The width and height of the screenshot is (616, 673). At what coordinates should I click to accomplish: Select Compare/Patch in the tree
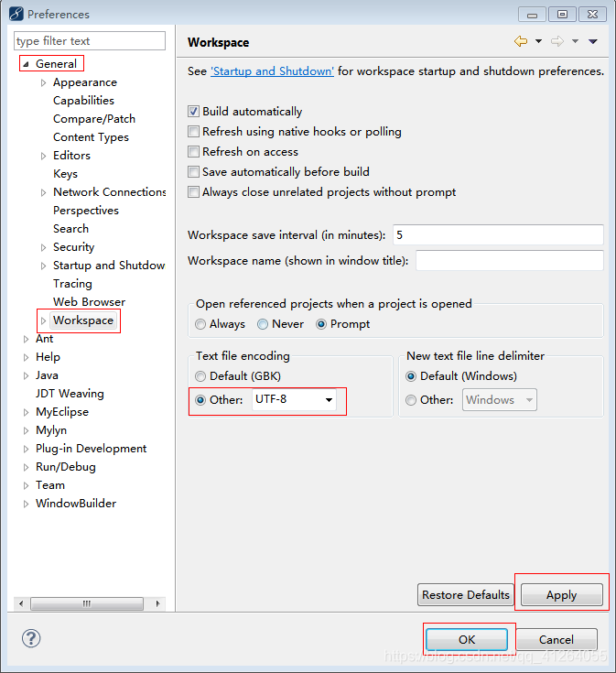(x=94, y=119)
